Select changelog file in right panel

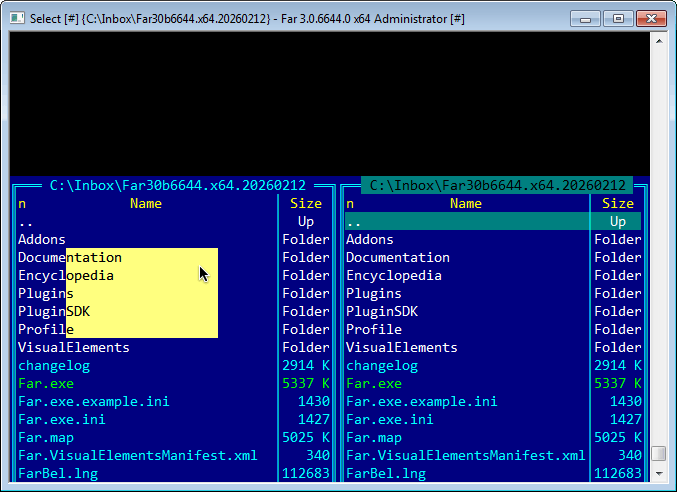point(382,366)
